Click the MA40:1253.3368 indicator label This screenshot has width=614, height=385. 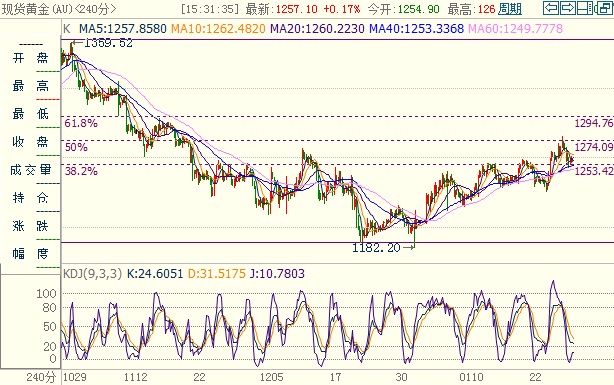(416, 28)
